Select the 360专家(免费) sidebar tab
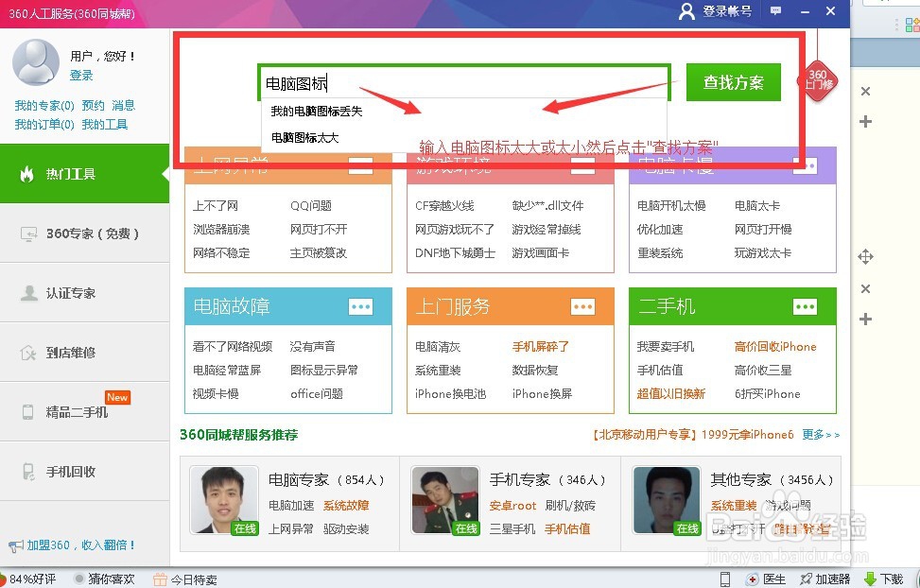The width and height of the screenshot is (920, 588). (84, 233)
